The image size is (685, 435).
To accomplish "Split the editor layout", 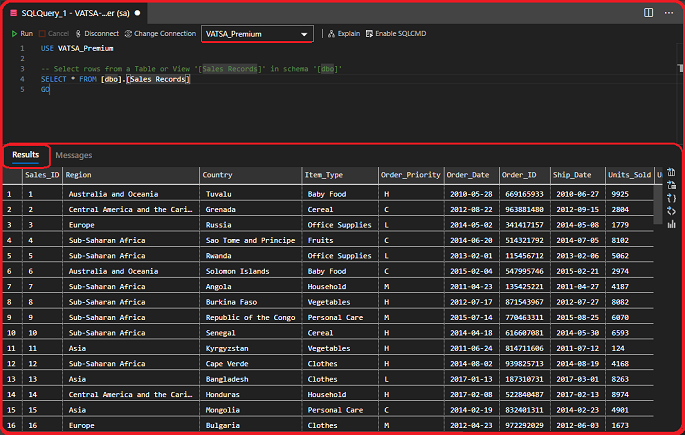I will click(x=648, y=13).
